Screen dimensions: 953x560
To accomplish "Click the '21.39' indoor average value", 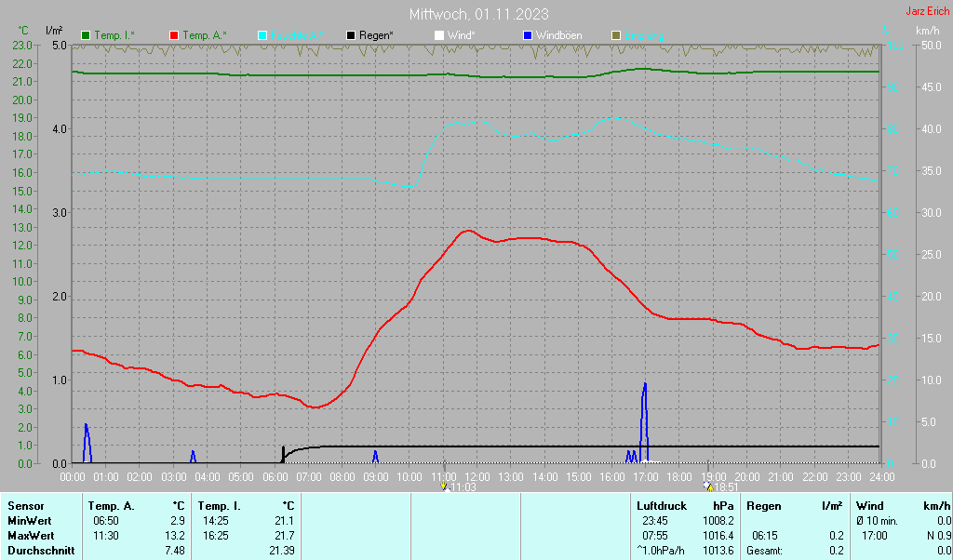I will pyautogui.click(x=282, y=551).
